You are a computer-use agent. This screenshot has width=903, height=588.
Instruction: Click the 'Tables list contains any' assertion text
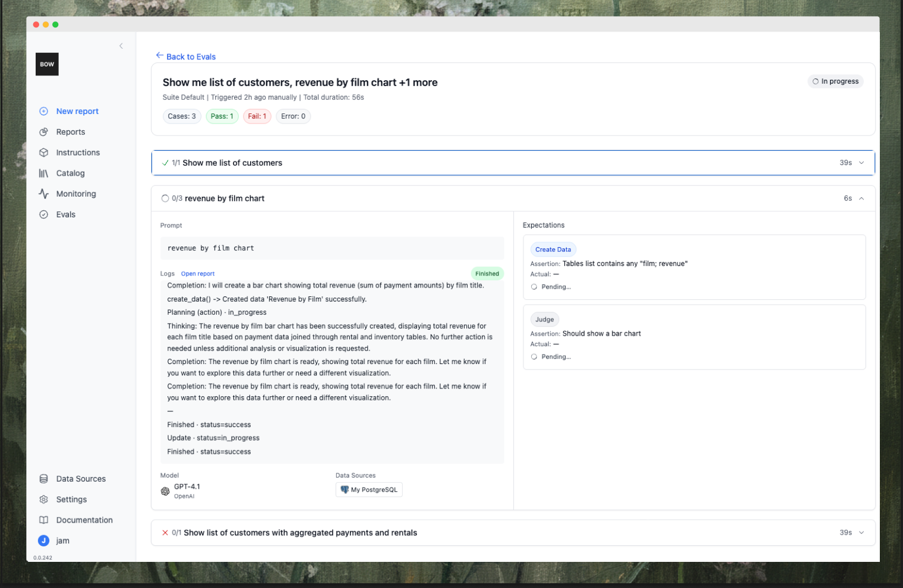click(x=625, y=264)
